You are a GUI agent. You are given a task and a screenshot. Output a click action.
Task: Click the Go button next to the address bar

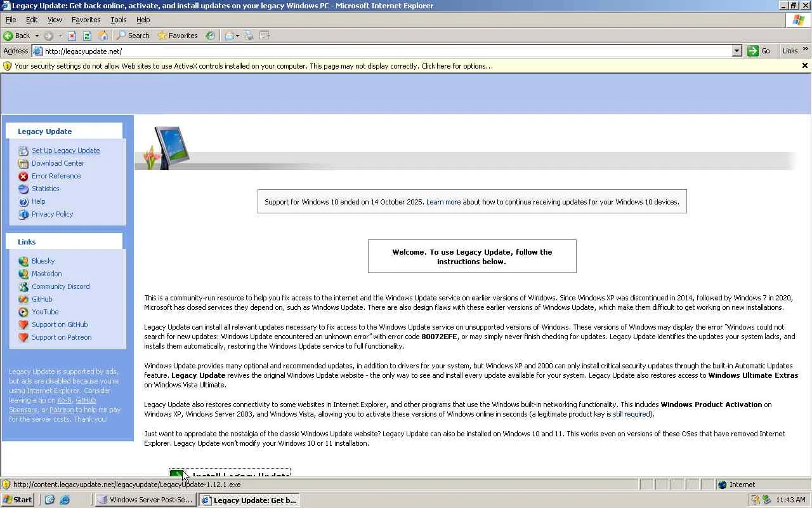[x=759, y=51]
